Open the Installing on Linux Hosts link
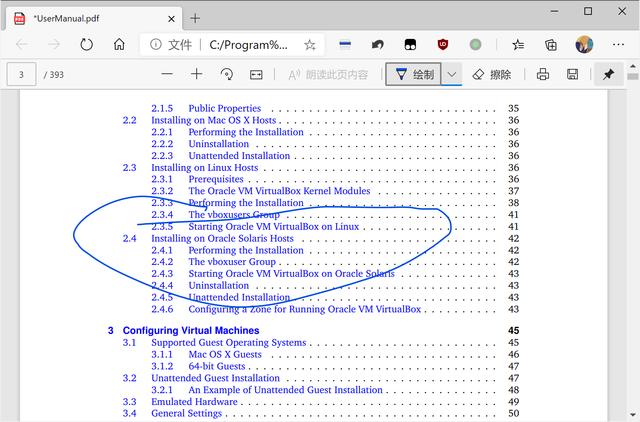 pyautogui.click(x=204, y=168)
